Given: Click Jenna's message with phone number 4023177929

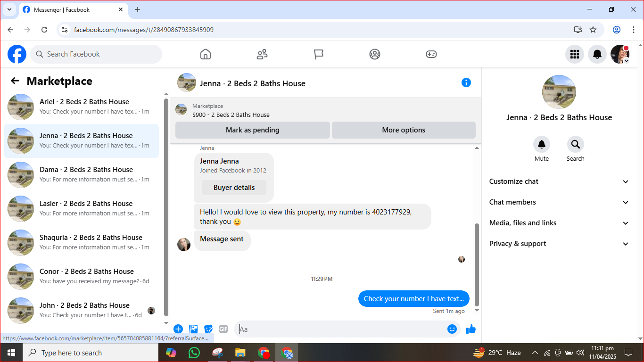Looking at the screenshot, I should (x=313, y=217).
